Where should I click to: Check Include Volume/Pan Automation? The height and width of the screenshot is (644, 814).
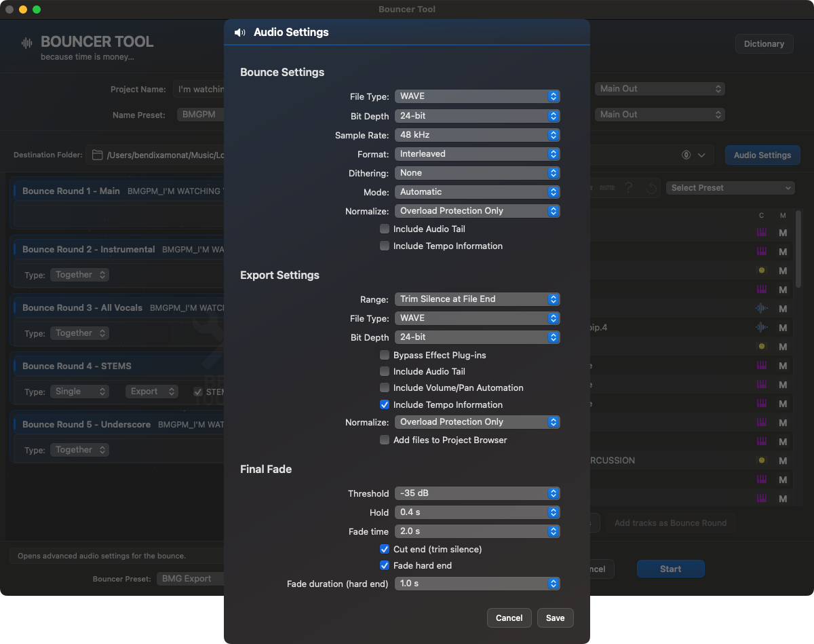(x=385, y=388)
